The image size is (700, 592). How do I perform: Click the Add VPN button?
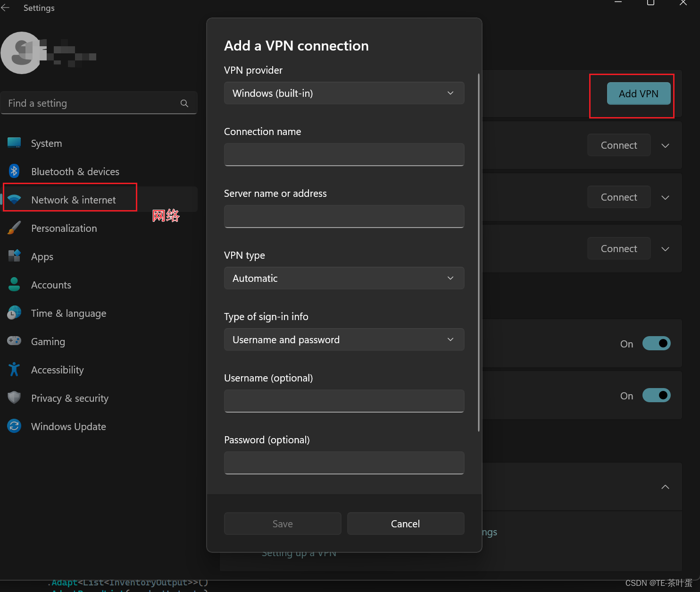tap(639, 93)
